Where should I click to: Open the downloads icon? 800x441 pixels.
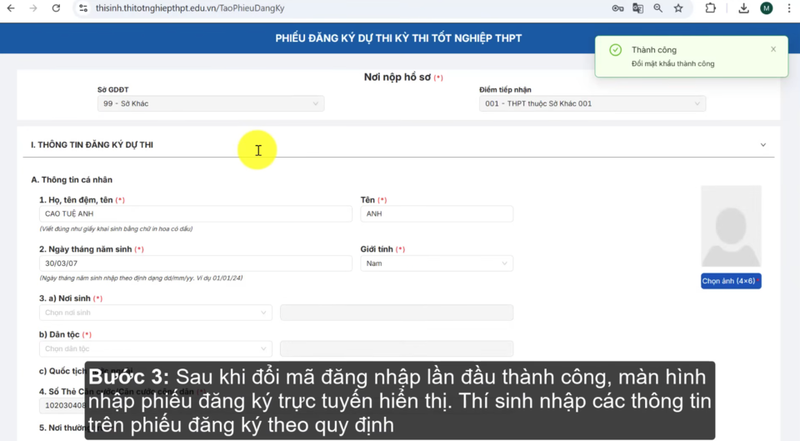(x=744, y=8)
